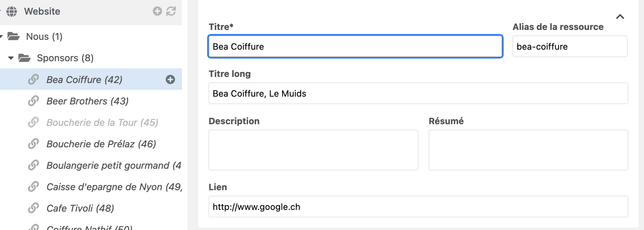This screenshot has width=644, height=230.
Task: Click the Description text area
Action: point(313,150)
